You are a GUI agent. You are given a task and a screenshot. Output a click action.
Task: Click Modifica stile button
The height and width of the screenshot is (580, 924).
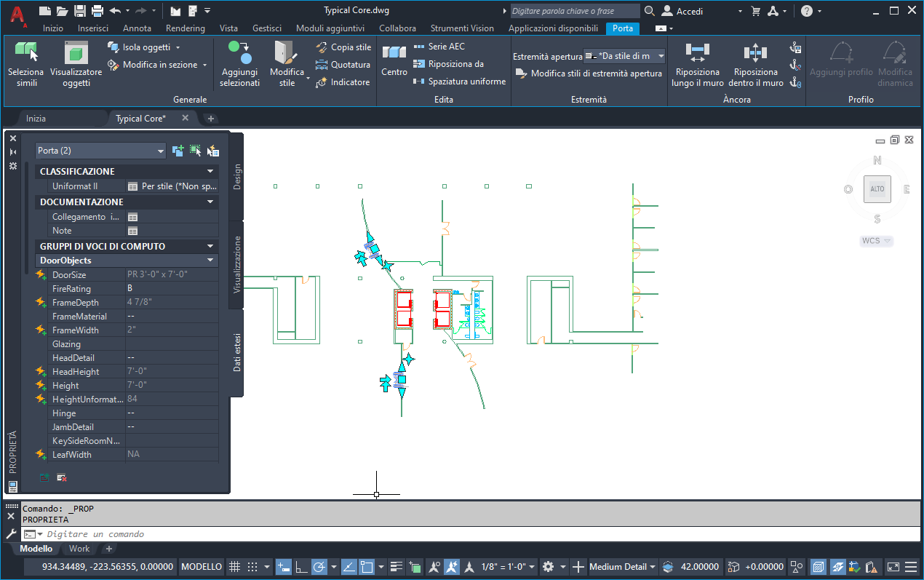(x=287, y=64)
